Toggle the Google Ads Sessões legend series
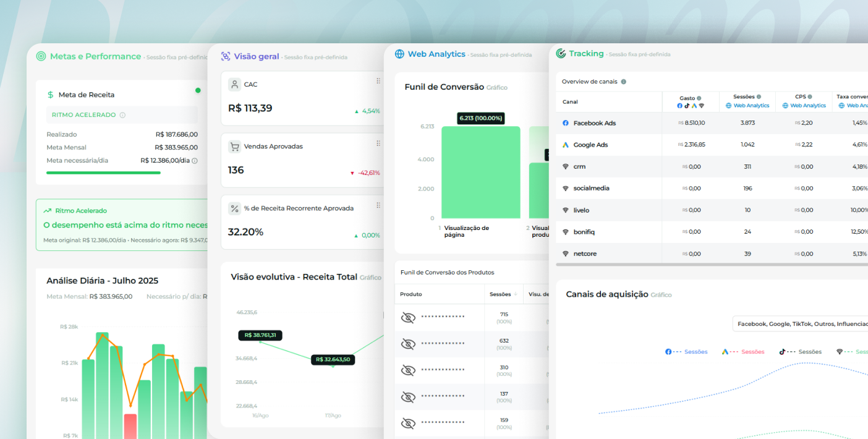This screenshot has height=439, width=868. (x=743, y=352)
